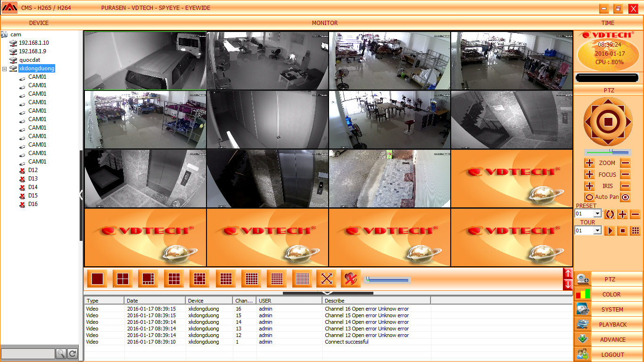Select the densest 64-camera grid layout
Viewport: 644px width, 362px height.
click(x=303, y=279)
